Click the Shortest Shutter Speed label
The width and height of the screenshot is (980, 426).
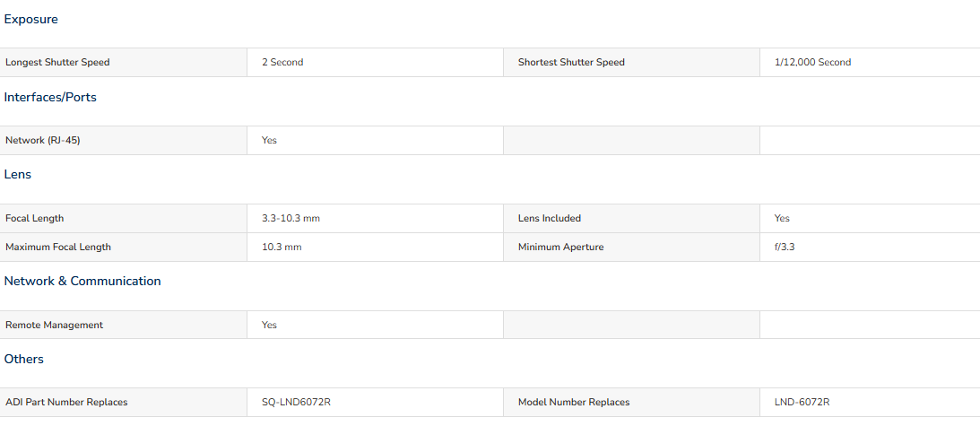(x=571, y=63)
